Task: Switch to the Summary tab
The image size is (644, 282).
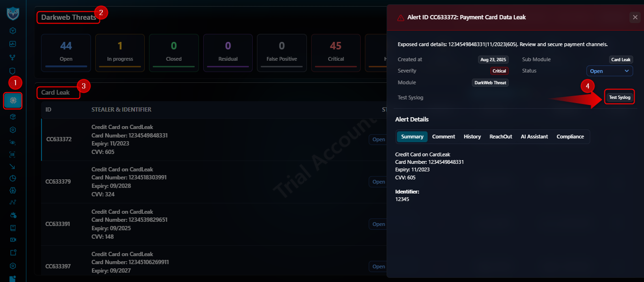Action: coord(412,137)
